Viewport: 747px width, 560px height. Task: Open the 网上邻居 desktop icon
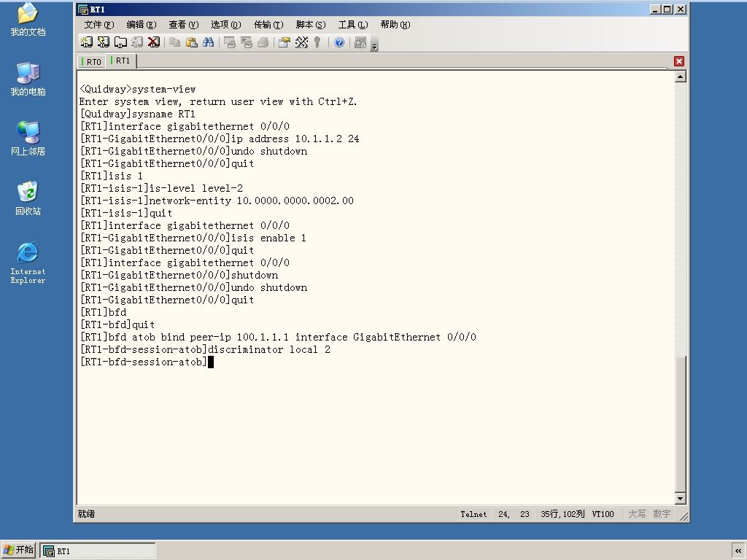[x=28, y=139]
